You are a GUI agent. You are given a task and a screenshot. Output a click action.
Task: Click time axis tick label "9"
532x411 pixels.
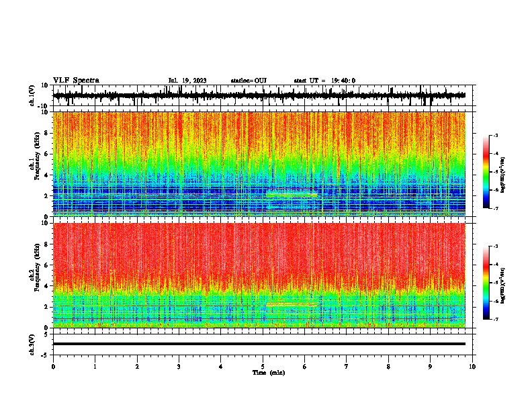(430, 367)
